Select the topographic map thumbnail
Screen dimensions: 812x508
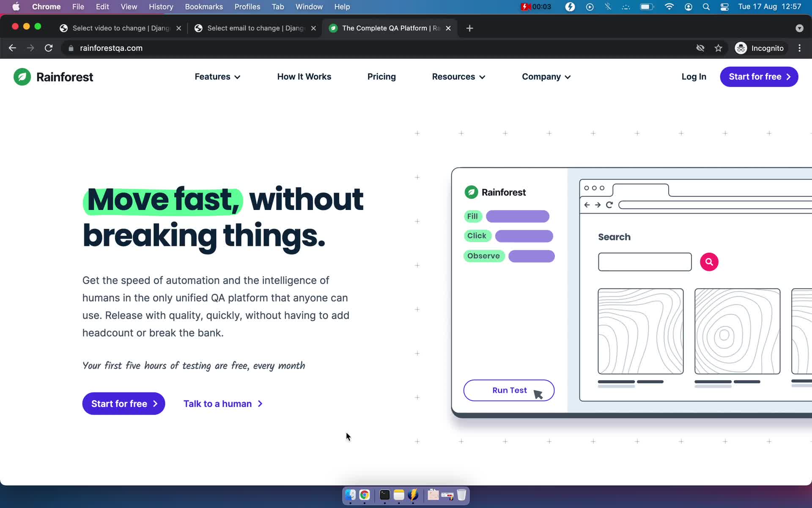coord(641,331)
